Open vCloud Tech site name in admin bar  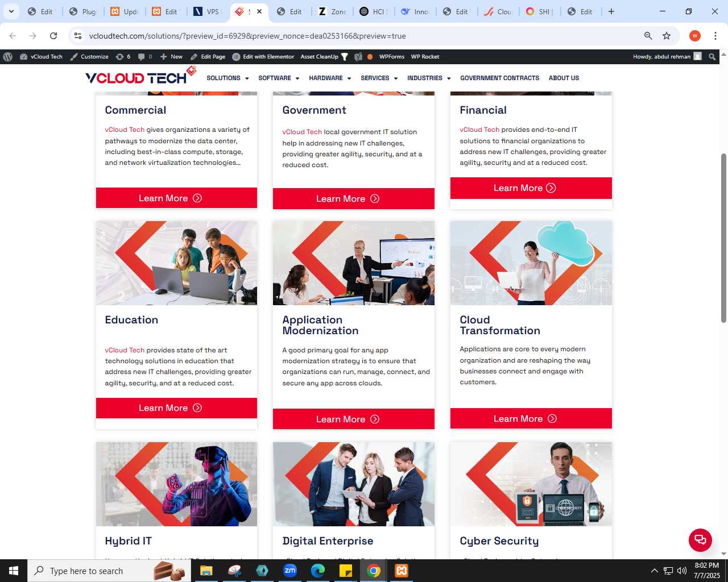click(41, 57)
